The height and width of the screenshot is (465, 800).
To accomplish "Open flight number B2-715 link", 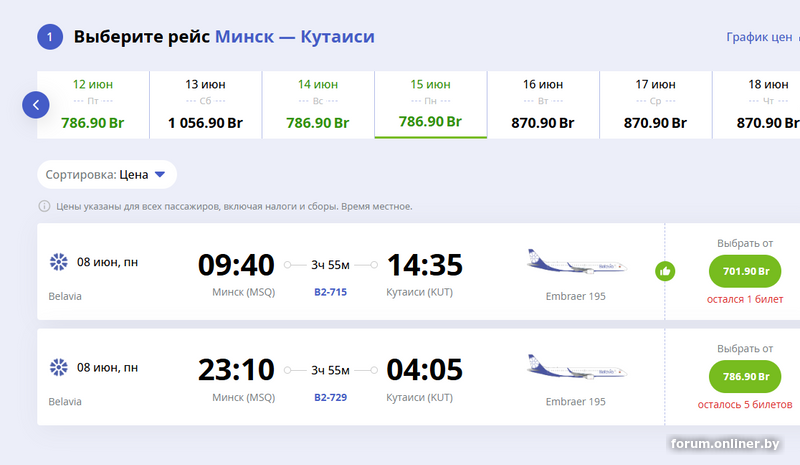I will point(330,293).
